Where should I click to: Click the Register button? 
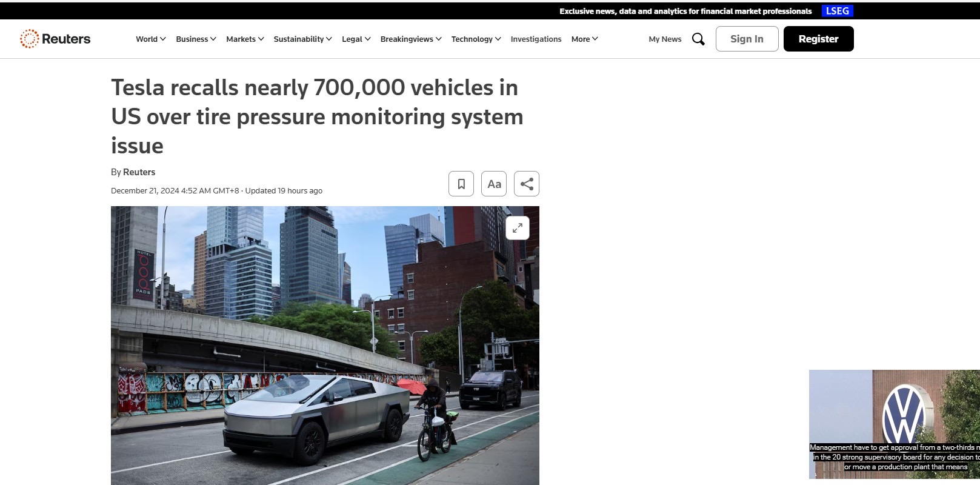coord(818,39)
